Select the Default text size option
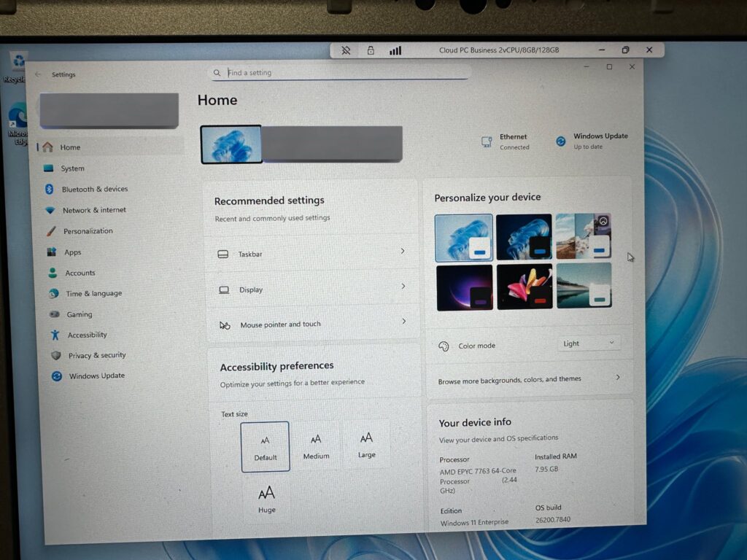 tap(265, 446)
